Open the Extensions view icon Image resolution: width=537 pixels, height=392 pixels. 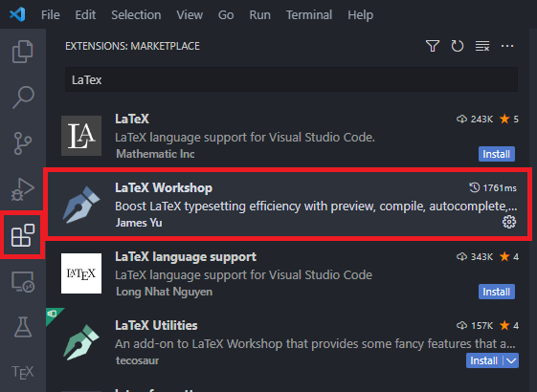tap(23, 235)
